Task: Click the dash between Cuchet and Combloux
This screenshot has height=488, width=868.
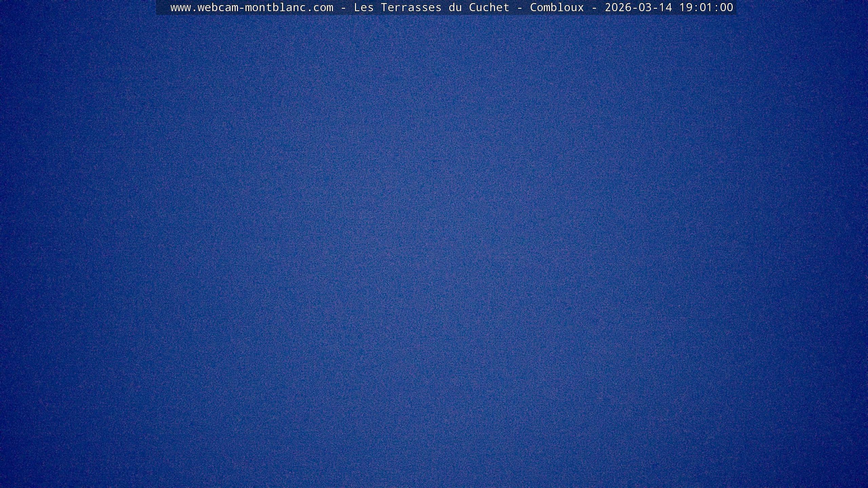Action: click(x=519, y=7)
